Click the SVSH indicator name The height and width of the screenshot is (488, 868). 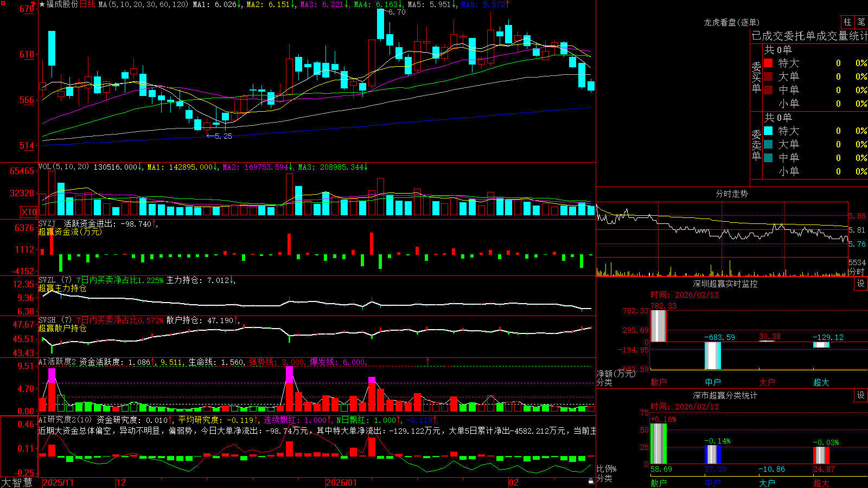[x=47, y=320]
